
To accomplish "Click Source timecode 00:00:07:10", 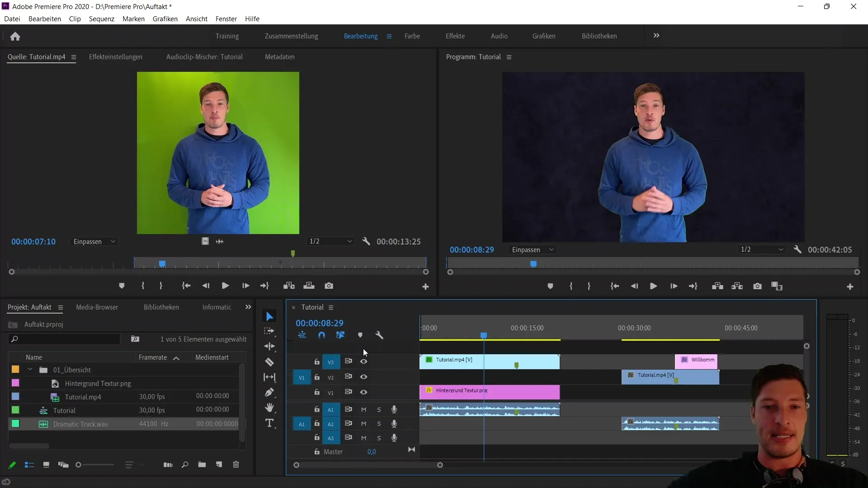I will tap(33, 242).
